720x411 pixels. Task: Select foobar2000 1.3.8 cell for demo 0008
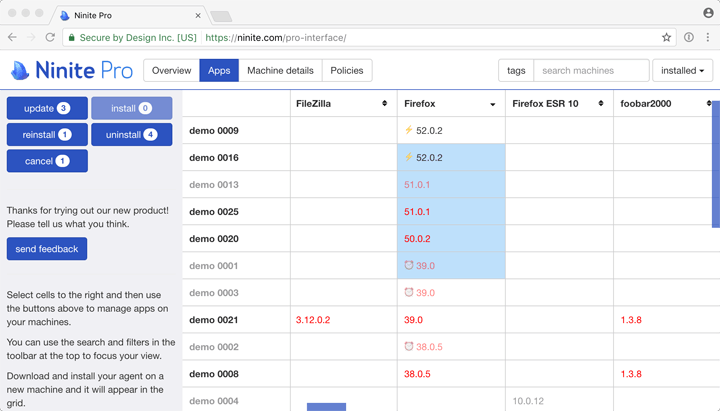point(666,374)
